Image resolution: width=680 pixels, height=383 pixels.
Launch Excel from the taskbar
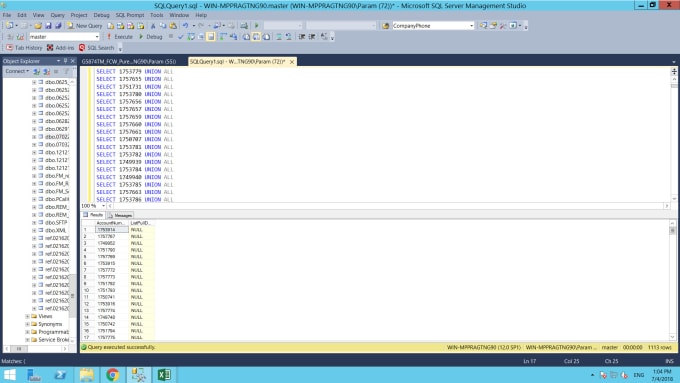coord(164,375)
